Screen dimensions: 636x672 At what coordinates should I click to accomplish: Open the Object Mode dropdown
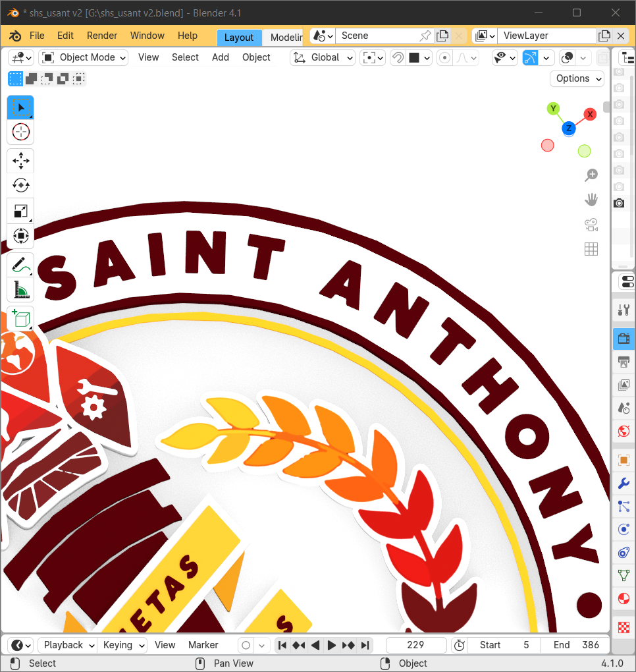(84, 57)
